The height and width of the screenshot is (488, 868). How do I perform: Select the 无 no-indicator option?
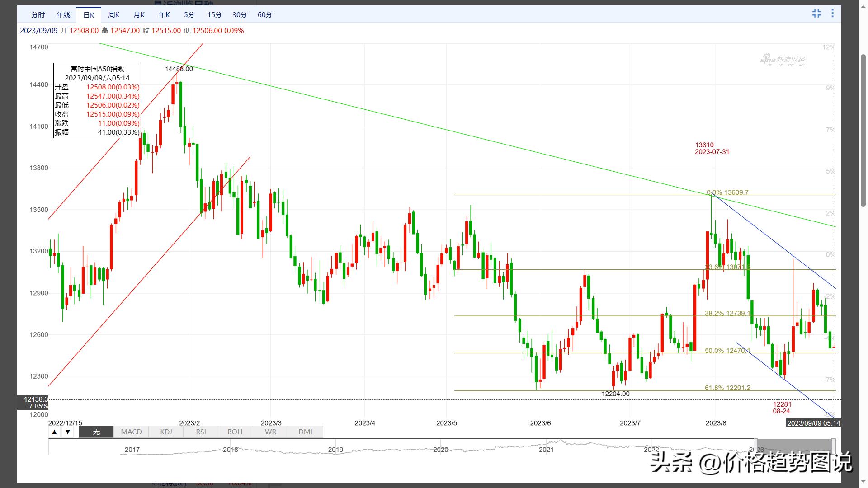(96, 432)
